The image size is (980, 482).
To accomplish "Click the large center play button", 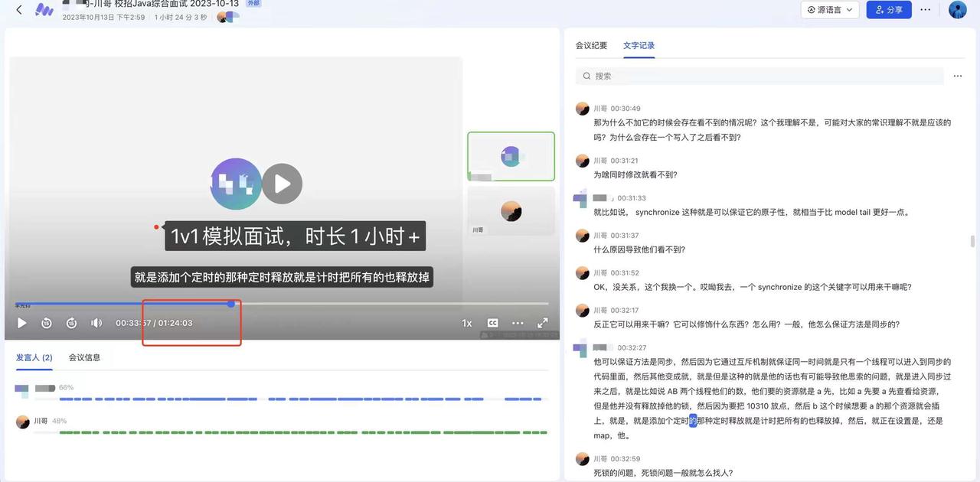I will pos(283,184).
